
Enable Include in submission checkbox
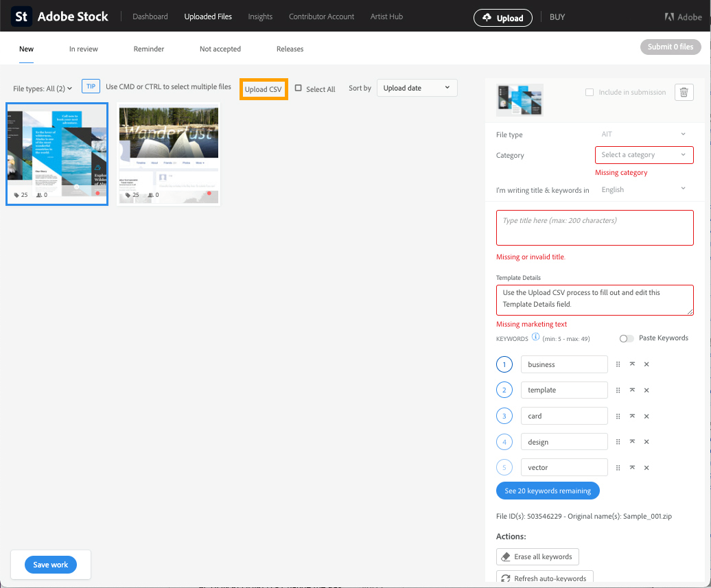pos(590,93)
